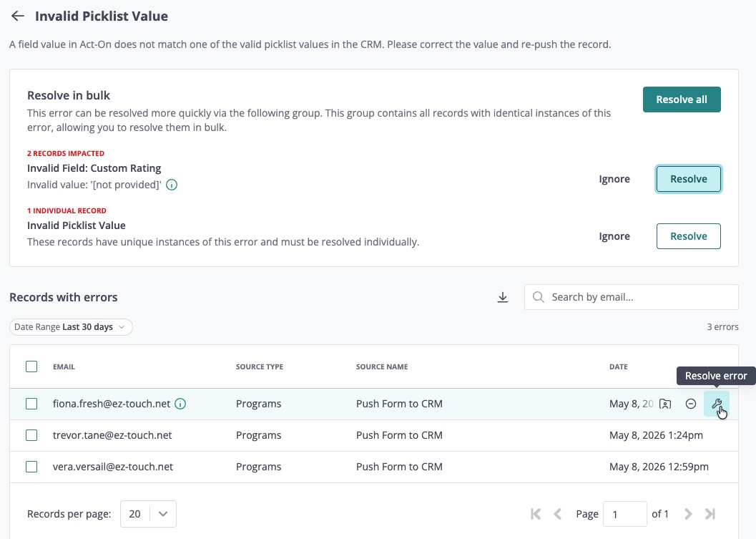Resolve the Custom Rating invalid field group
This screenshot has width=756, height=539.
click(689, 179)
